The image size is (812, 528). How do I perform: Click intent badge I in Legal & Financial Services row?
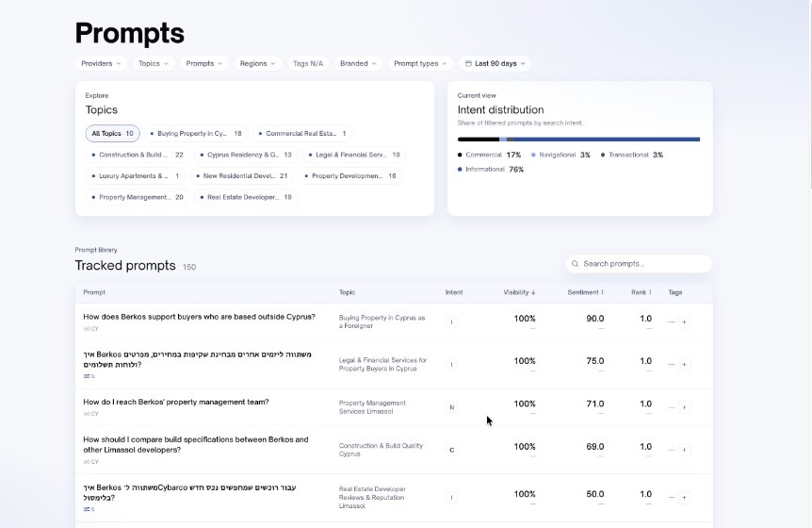pyautogui.click(x=451, y=364)
